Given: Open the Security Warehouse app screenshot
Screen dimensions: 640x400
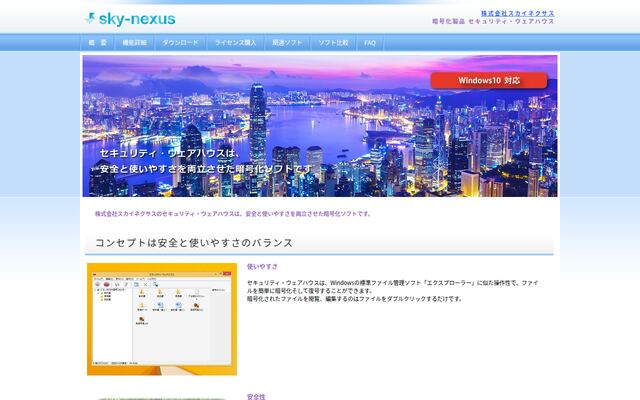Looking at the screenshot, I should click(162, 319).
